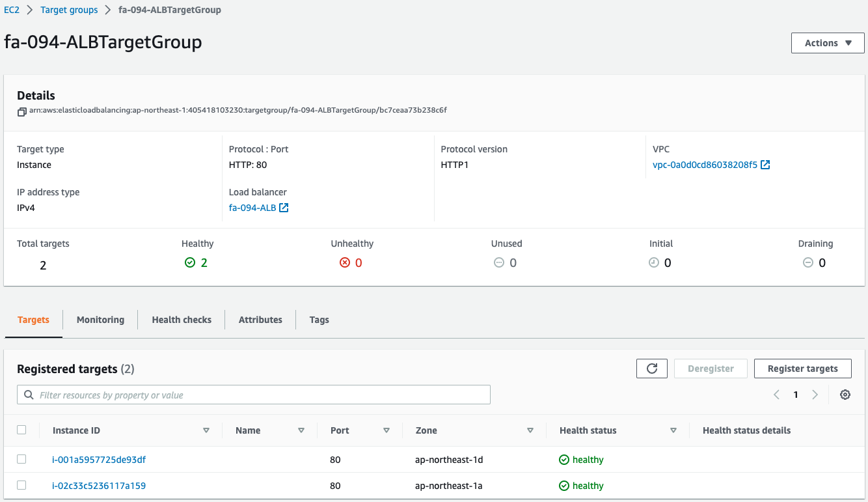Click the copy ARN icon
The width and height of the screenshot is (868, 502).
coord(21,111)
